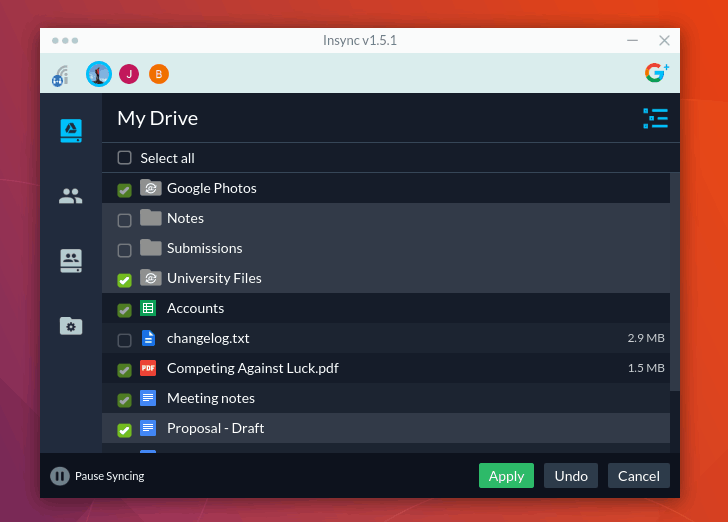The width and height of the screenshot is (728, 522).
Task: Open account settings folder icon in sidebar
Action: [71, 326]
